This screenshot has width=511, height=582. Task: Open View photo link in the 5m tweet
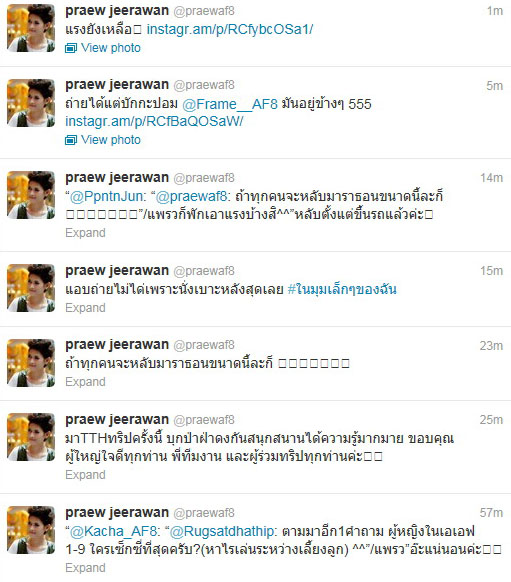[111, 140]
